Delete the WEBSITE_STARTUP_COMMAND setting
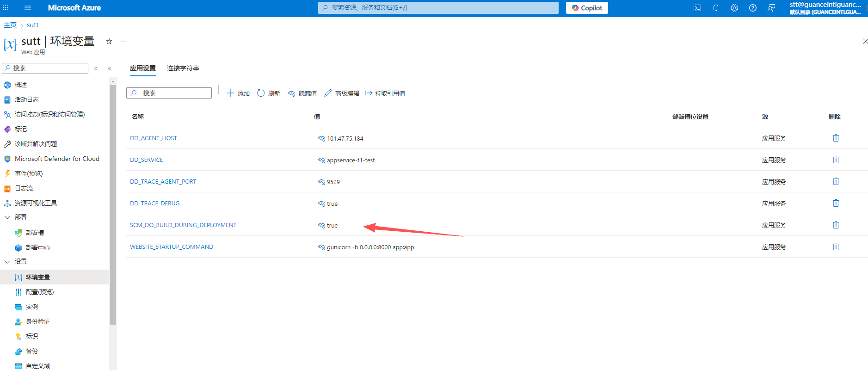Viewport: 868px width, 370px height. click(836, 247)
